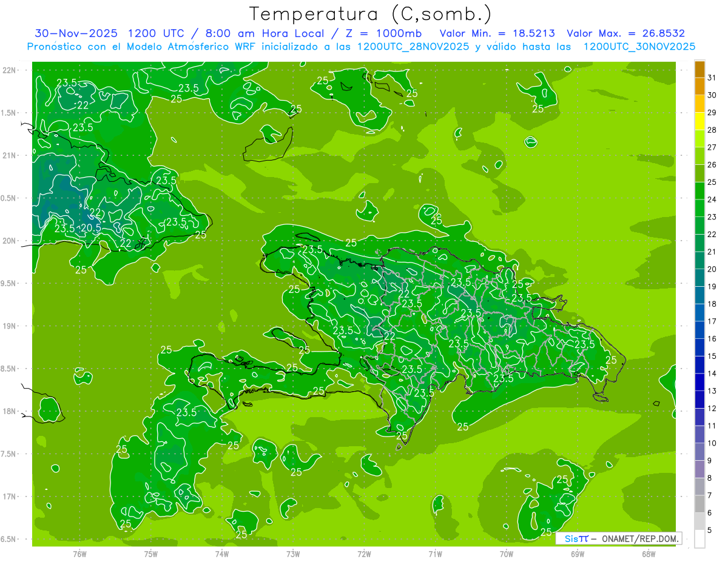Click the "76W" longitude axis label
Viewport: 728px width, 562px height.
tap(79, 554)
